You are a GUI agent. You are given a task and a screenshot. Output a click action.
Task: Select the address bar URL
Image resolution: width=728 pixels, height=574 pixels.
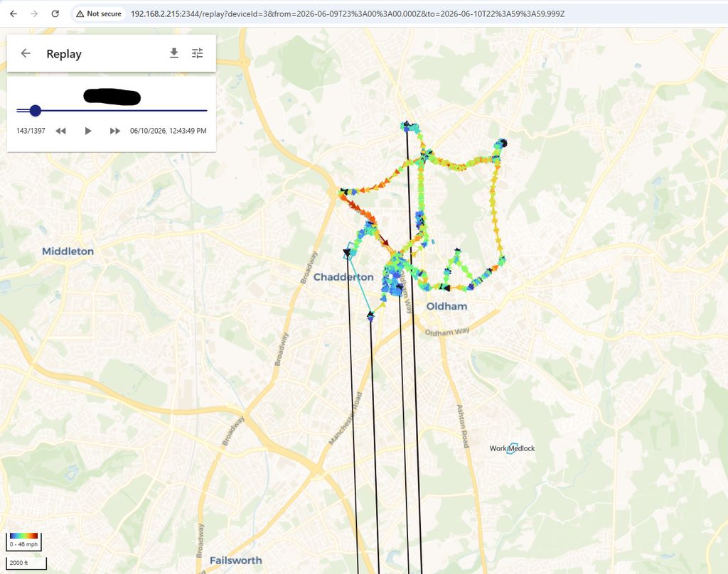pyautogui.click(x=347, y=14)
